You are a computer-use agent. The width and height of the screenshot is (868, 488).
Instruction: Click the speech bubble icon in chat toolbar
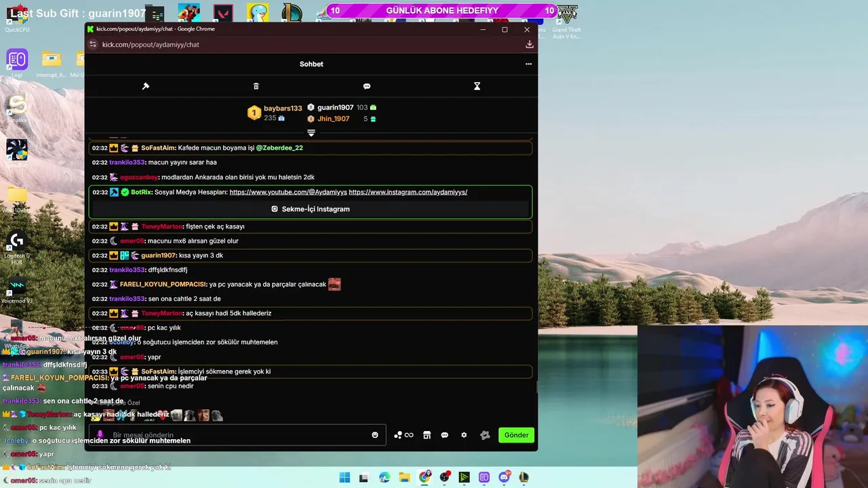367,86
